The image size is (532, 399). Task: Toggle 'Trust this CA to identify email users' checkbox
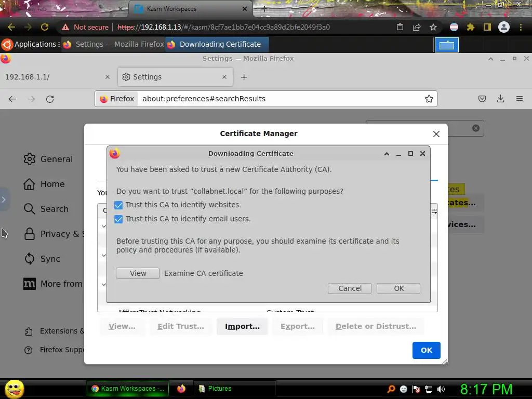point(118,219)
